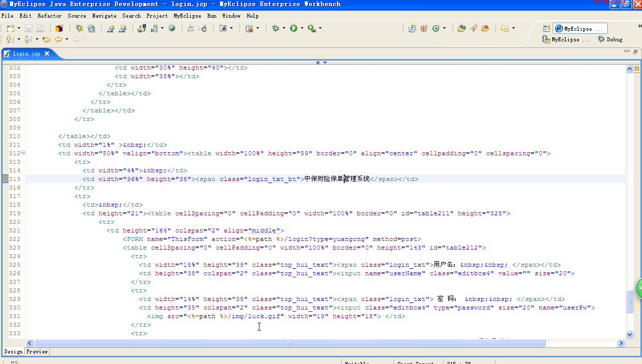Open the Source menu

[77, 16]
